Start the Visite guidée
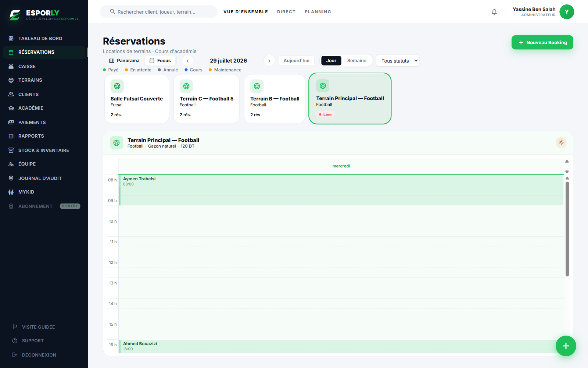Screen dimensions: 588x368 pyautogui.click(x=38, y=327)
